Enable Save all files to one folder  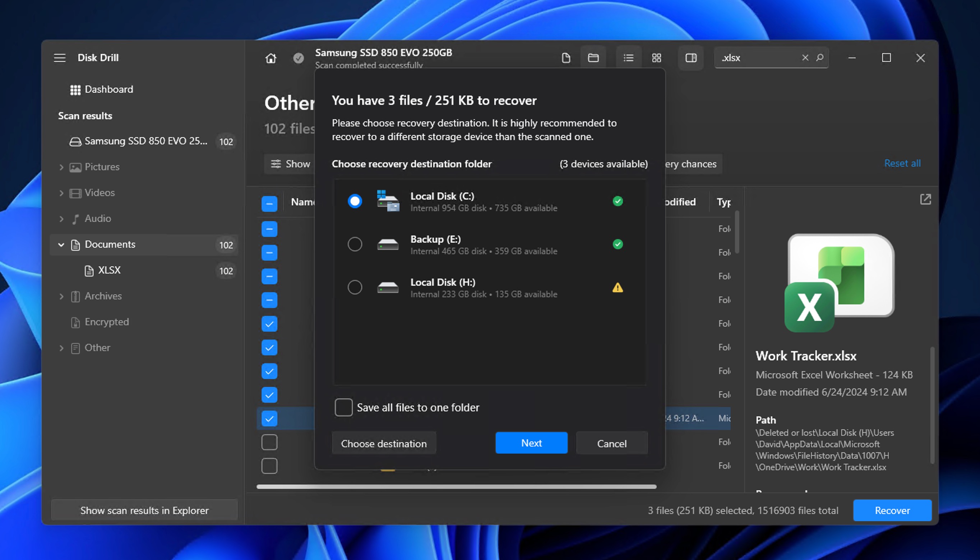343,407
